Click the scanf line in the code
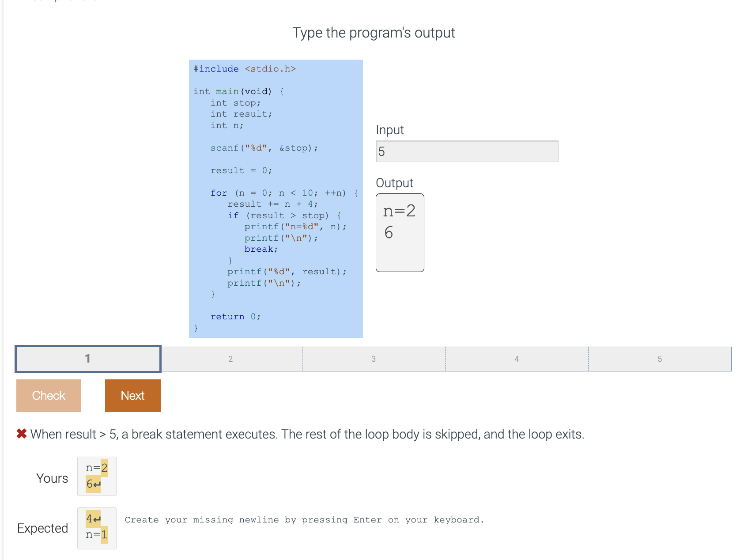 coord(264,148)
